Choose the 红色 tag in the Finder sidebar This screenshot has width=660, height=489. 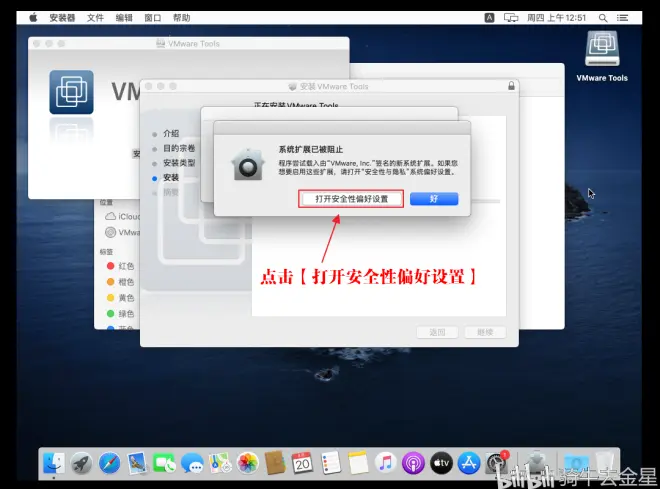pos(120,266)
